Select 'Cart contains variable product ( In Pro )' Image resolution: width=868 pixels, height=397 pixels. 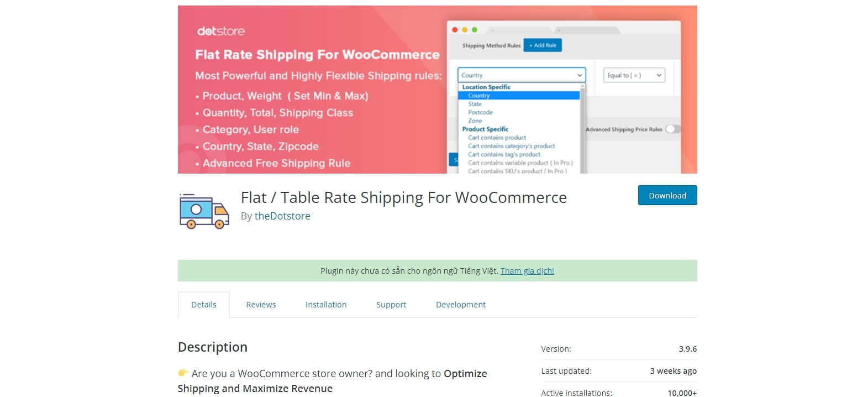tap(520, 163)
